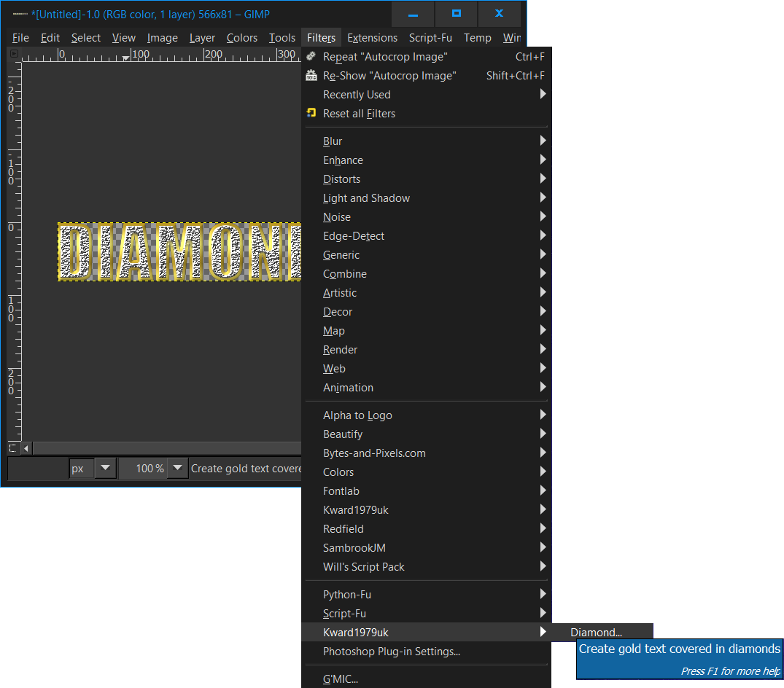Open the Script-Fu menu in menu bar
This screenshot has width=784, height=688.
(430, 38)
